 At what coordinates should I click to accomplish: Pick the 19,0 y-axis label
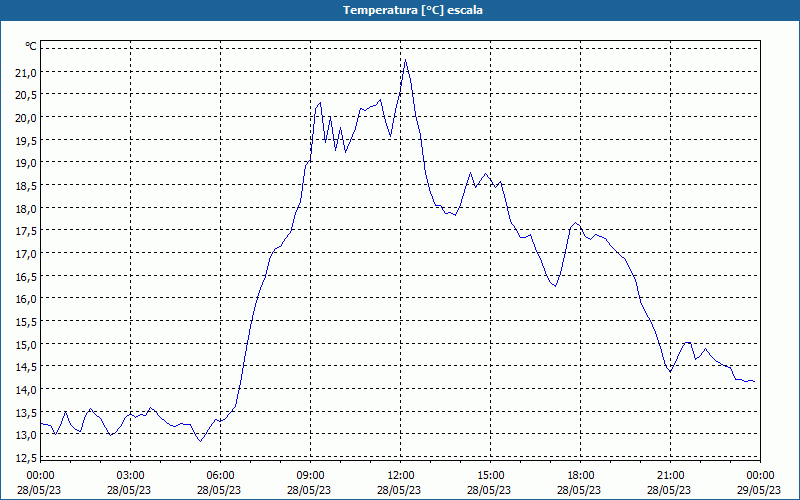[x=27, y=163]
